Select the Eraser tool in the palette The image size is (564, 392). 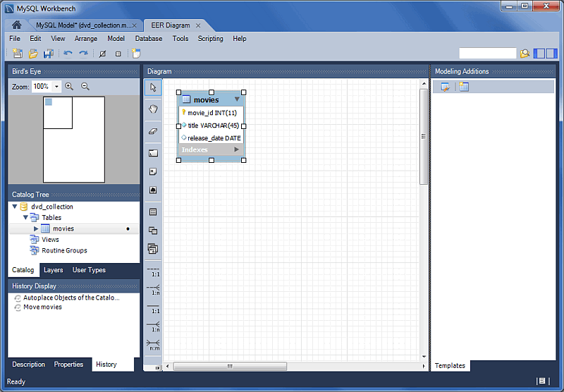153,131
